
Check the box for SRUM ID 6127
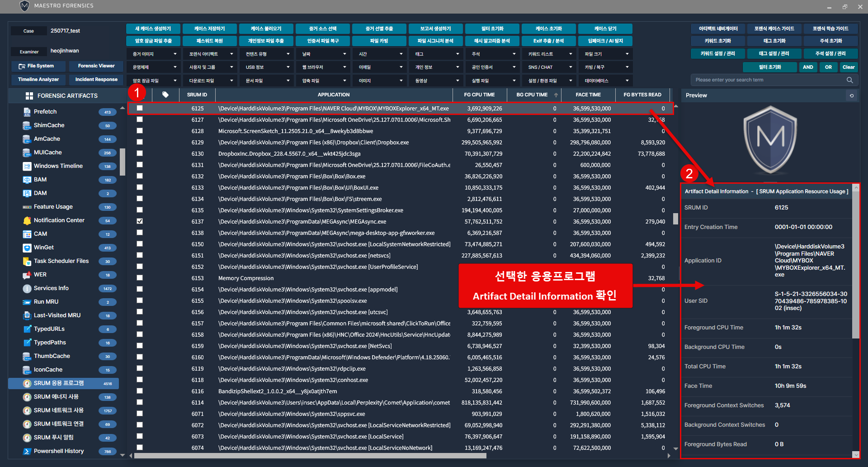point(140,119)
